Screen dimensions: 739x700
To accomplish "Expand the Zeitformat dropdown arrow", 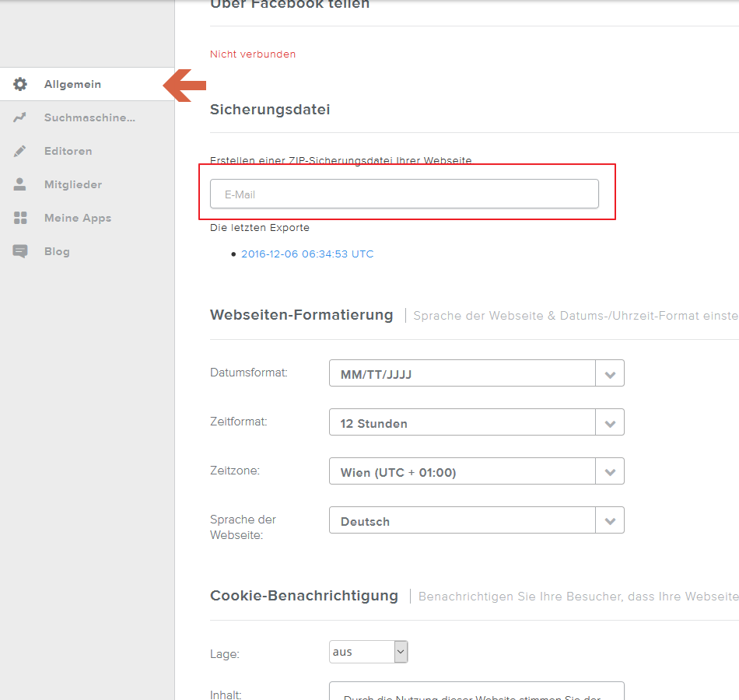I will [x=610, y=422].
